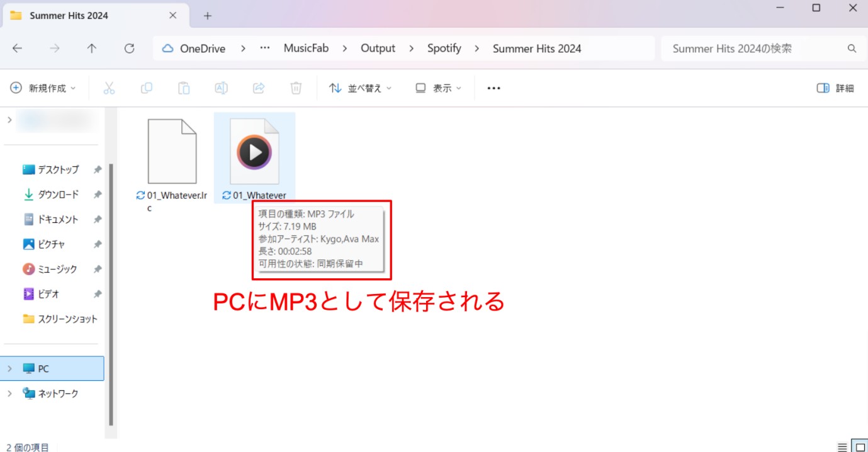Viewport: 868px width, 452px height.
Task: Open ミュージック in sidebar
Action: tap(57, 269)
